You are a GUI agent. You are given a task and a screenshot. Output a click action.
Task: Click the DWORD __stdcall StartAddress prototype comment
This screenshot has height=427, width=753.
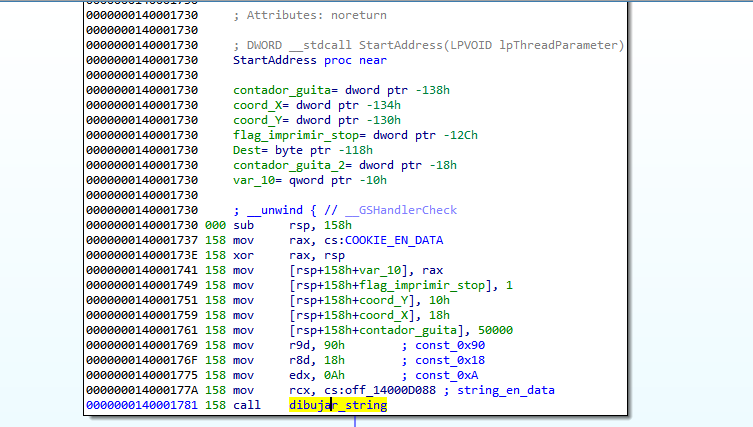[x=428, y=46]
